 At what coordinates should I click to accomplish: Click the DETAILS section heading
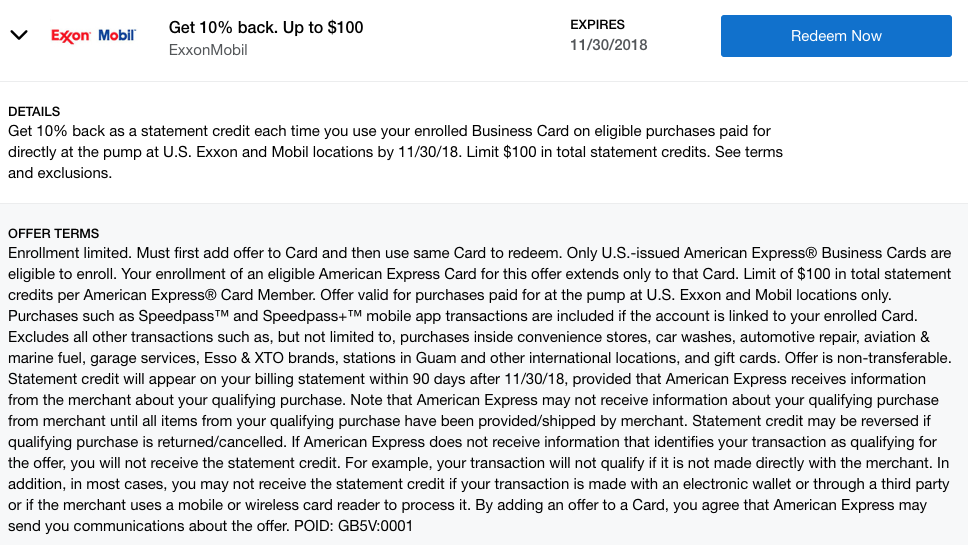[x=34, y=111]
